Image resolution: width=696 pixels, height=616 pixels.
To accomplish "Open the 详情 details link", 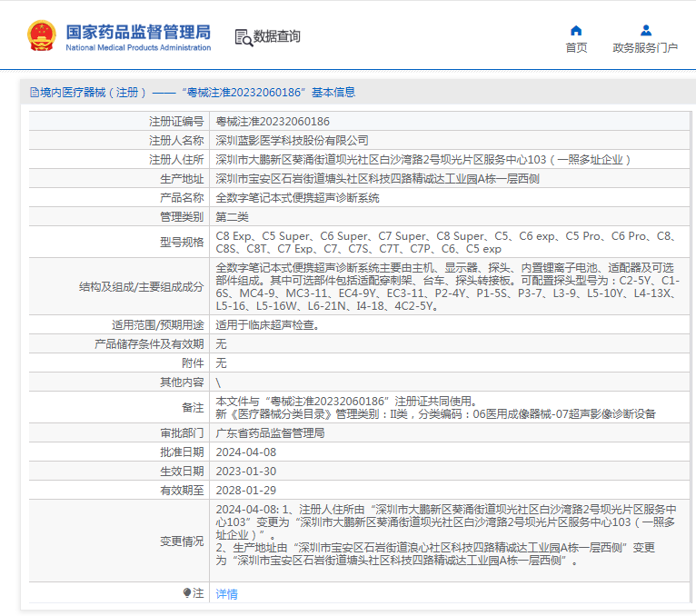I will [x=226, y=594].
